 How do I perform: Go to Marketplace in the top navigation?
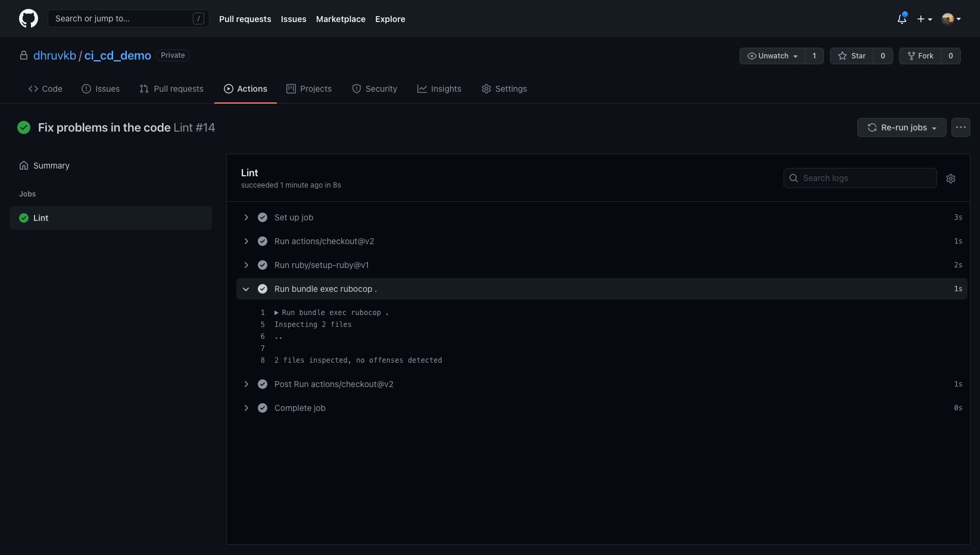[341, 19]
